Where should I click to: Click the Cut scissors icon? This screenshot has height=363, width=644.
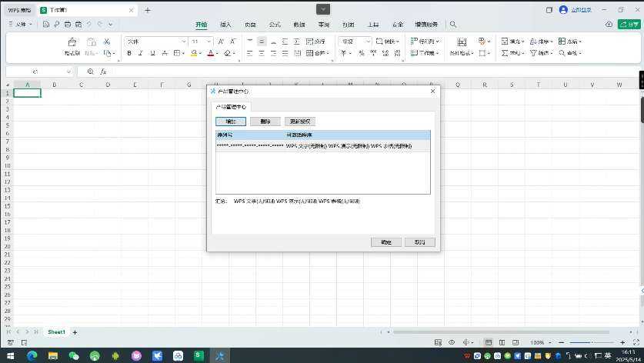click(107, 42)
